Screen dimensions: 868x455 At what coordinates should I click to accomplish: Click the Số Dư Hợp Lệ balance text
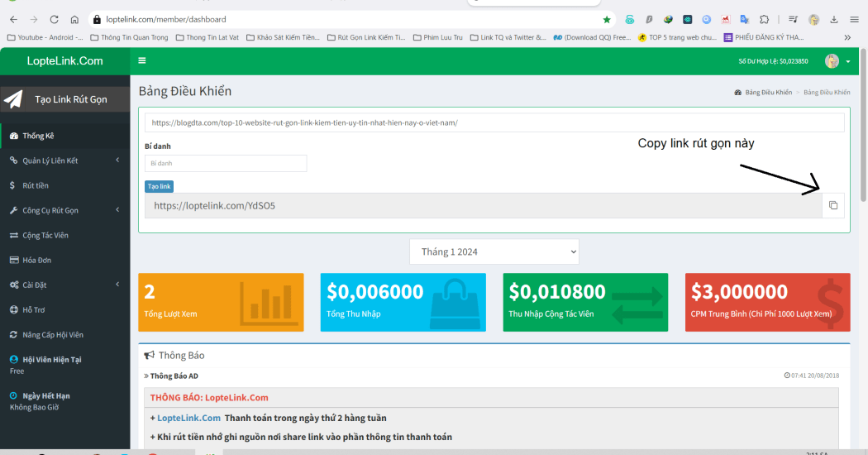point(773,61)
